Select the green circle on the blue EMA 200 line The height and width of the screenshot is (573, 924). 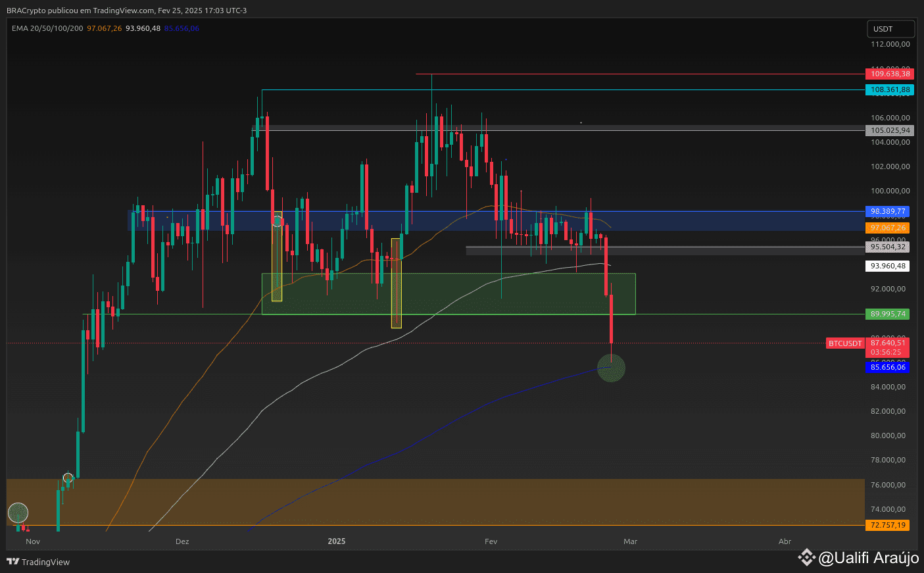(611, 368)
